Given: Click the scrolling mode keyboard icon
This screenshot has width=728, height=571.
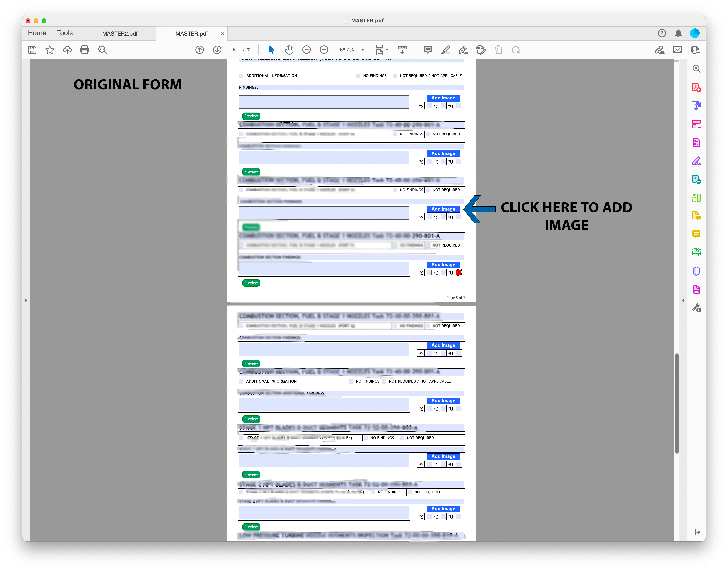Looking at the screenshot, I should [x=402, y=50].
